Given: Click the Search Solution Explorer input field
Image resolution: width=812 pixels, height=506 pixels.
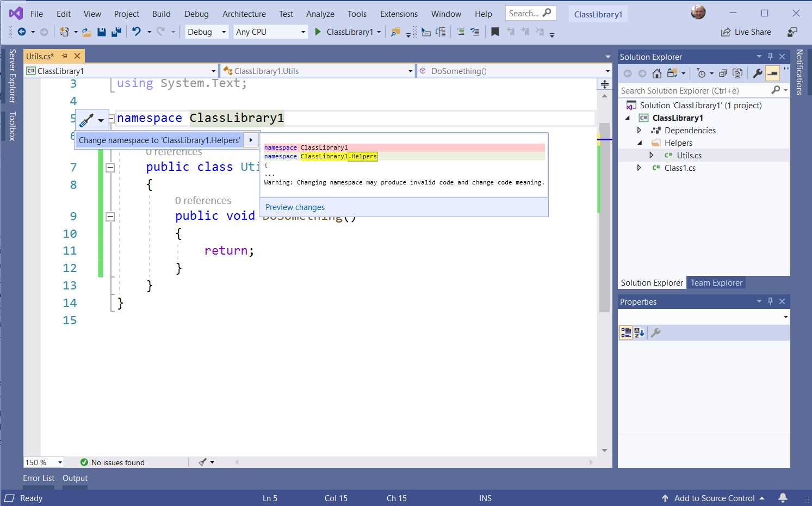Looking at the screenshot, I should (x=691, y=90).
